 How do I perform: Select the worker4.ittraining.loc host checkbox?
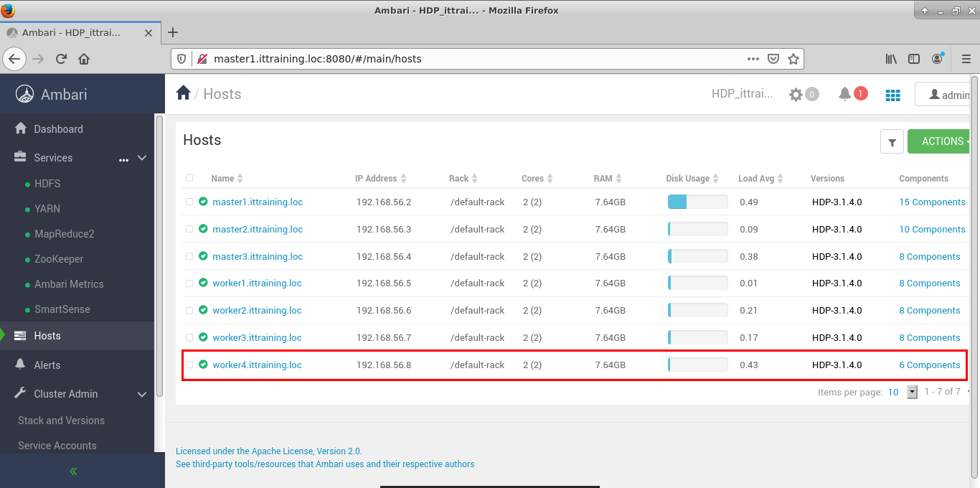189,365
